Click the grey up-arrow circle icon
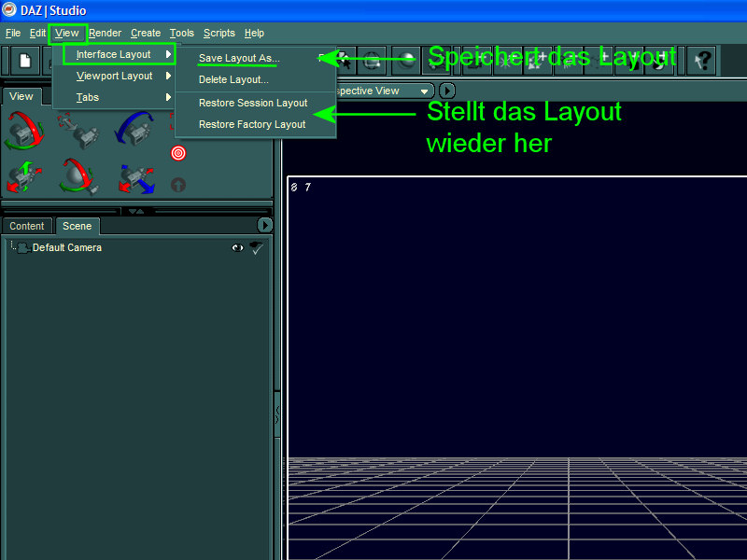The width and height of the screenshot is (747, 560). pos(178,185)
